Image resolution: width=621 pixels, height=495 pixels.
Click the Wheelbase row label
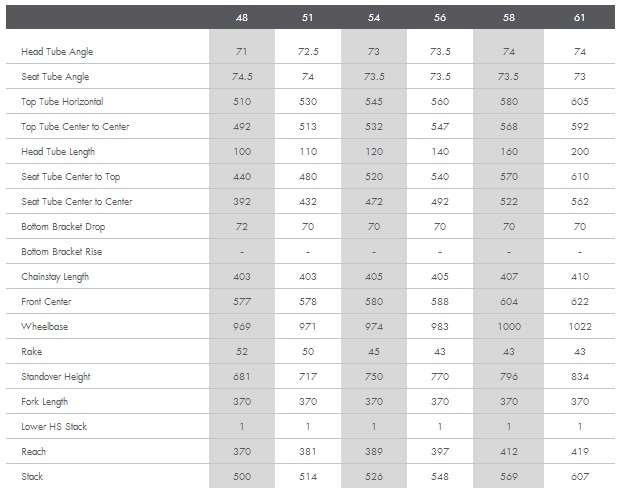point(42,327)
